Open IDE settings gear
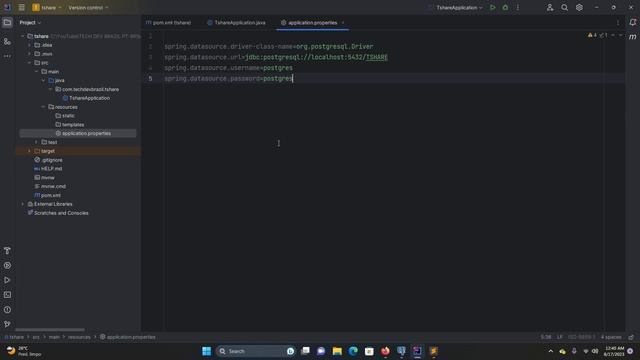The image size is (640, 360). [579, 7]
